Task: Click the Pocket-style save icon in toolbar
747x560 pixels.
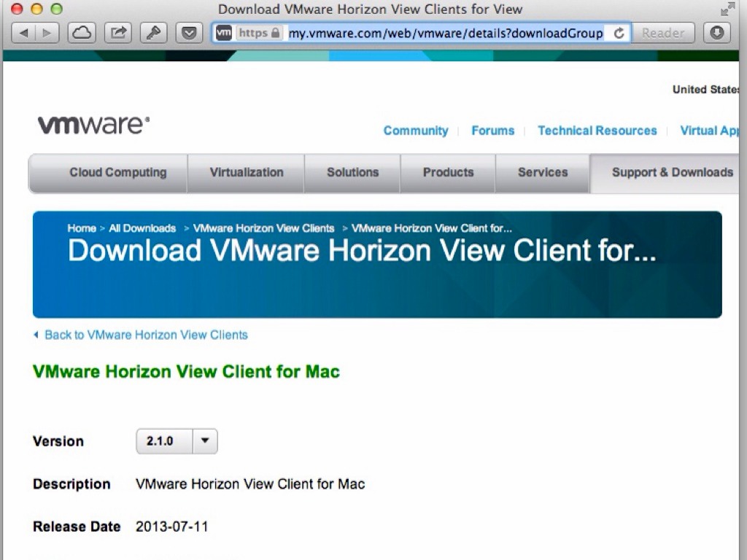Action: click(x=190, y=33)
